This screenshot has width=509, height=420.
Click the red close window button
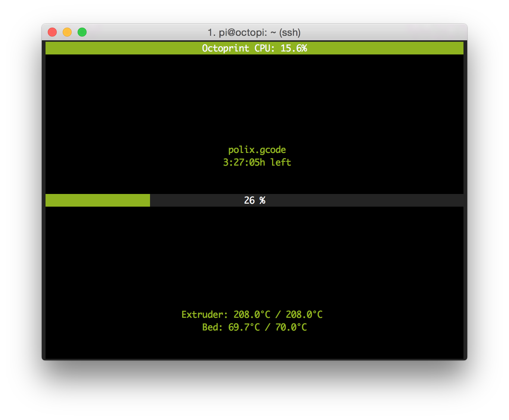(x=52, y=32)
